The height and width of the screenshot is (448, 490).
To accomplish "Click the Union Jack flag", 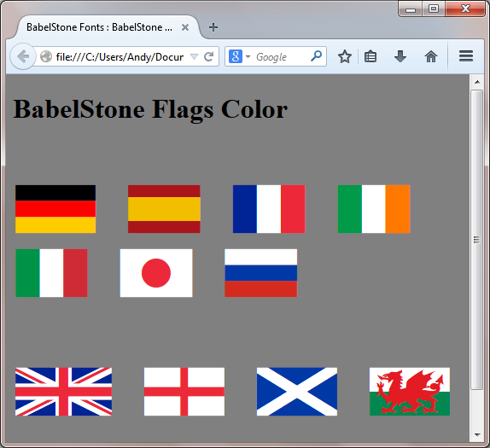I will pos(63,392).
